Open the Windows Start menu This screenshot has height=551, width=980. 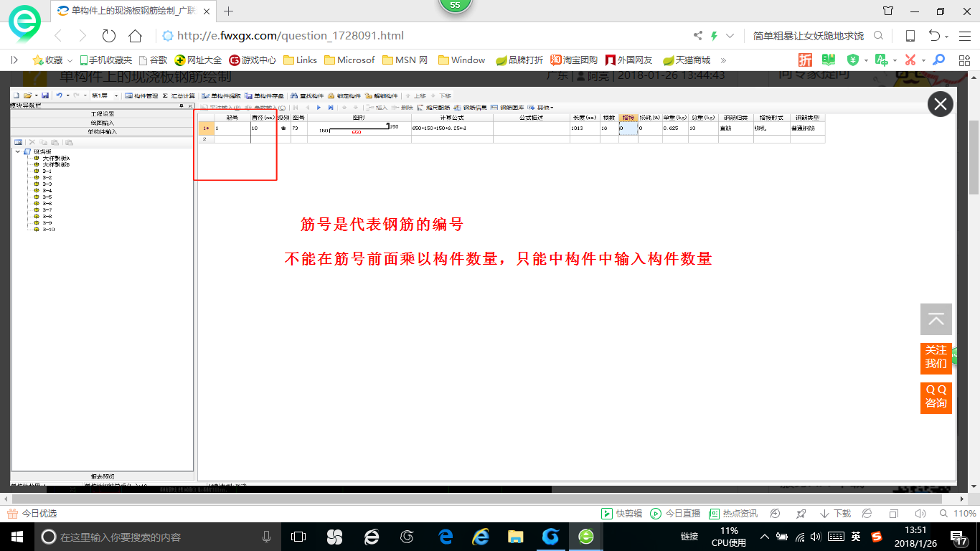[x=17, y=537]
